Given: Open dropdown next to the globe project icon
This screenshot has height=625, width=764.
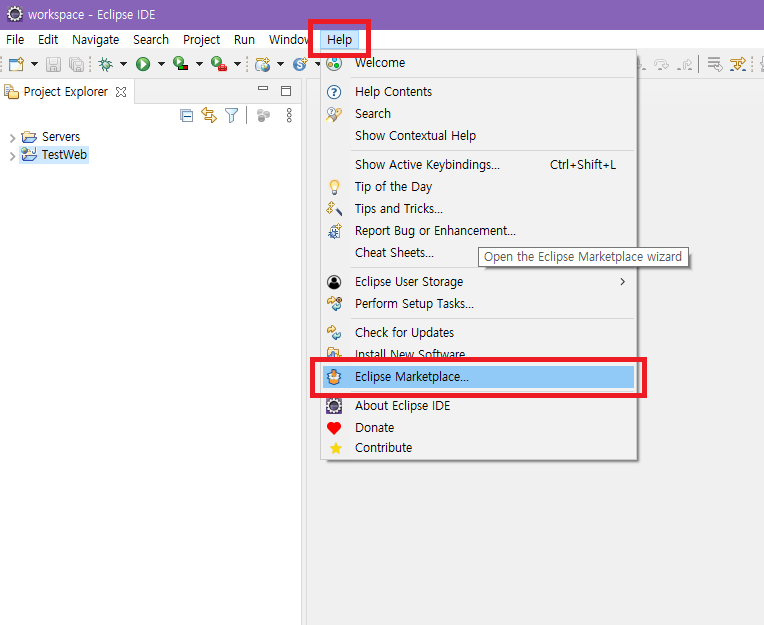Looking at the screenshot, I should pyautogui.click(x=280, y=64).
